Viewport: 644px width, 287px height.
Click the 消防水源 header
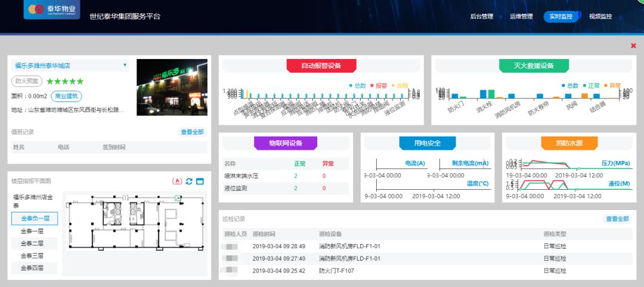569,143
